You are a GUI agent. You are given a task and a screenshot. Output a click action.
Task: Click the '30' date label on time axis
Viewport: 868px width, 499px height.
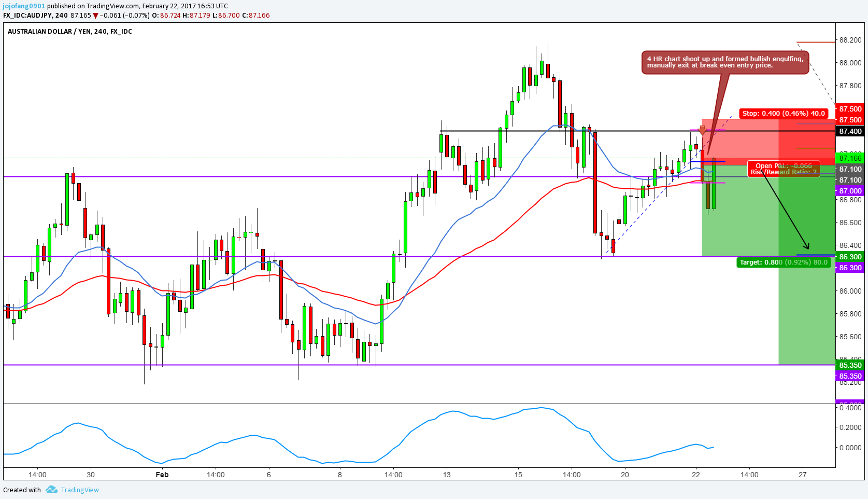click(91, 475)
